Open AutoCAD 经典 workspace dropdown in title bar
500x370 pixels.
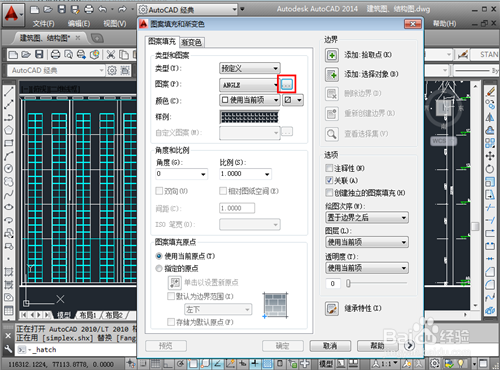[188, 10]
